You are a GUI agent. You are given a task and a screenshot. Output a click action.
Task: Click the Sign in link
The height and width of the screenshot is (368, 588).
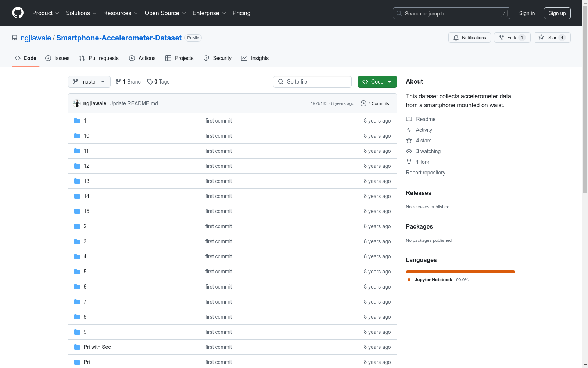click(x=527, y=13)
